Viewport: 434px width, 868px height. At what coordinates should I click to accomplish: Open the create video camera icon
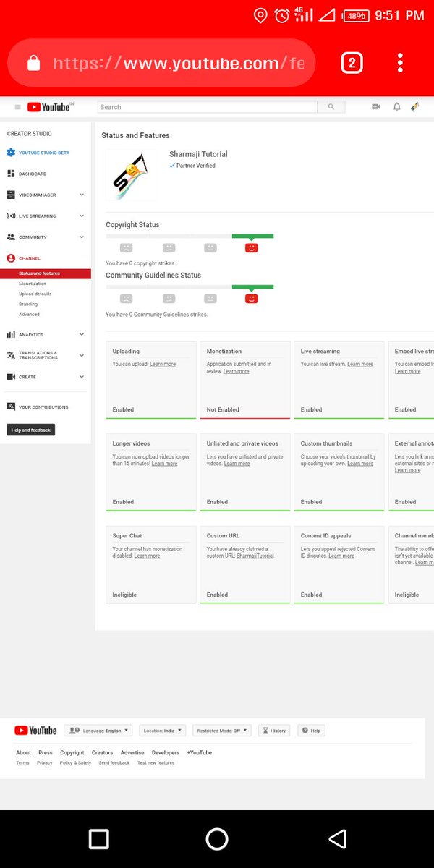pyautogui.click(x=376, y=107)
